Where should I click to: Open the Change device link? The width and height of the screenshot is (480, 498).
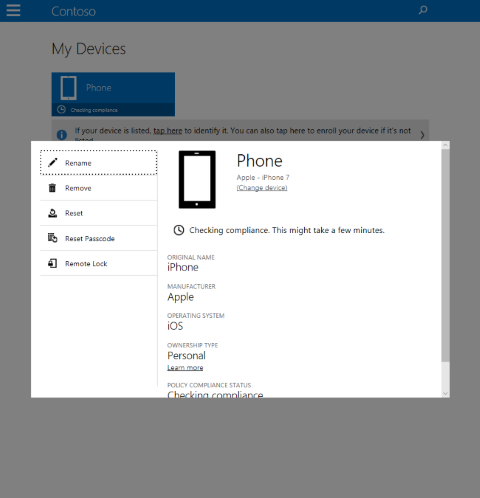tap(262, 188)
